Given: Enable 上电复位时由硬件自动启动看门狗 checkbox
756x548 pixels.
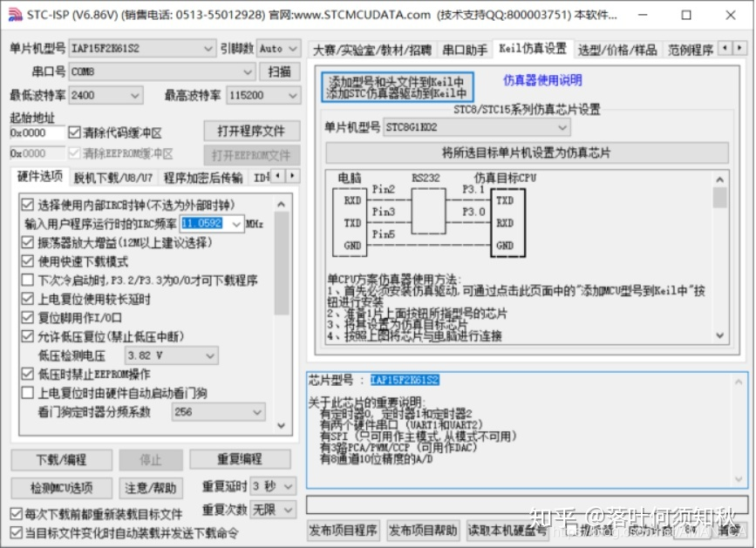Looking at the screenshot, I should click(28, 392).
